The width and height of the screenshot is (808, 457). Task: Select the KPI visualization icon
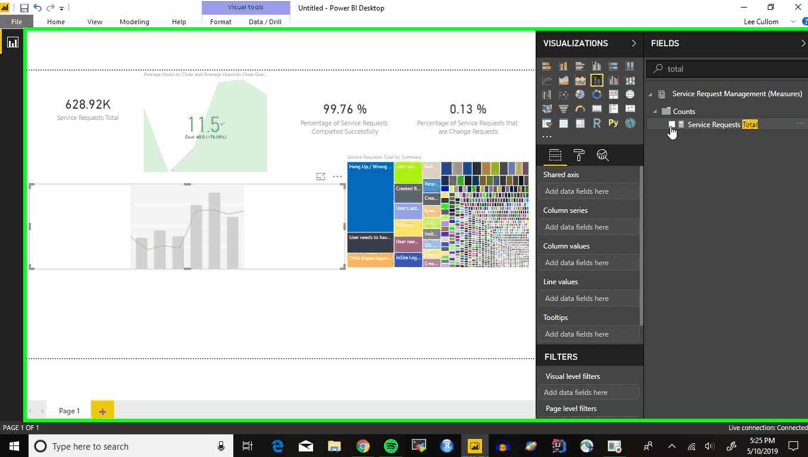point(630,109)
